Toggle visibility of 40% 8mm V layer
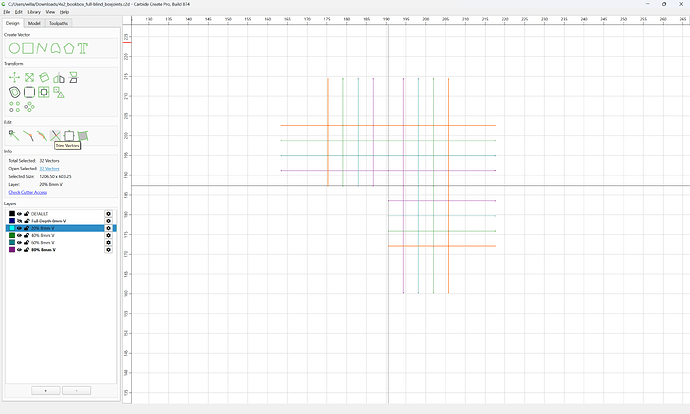This screenshot has height=414, width=690. pyautogui.click(x=19, y=235)
